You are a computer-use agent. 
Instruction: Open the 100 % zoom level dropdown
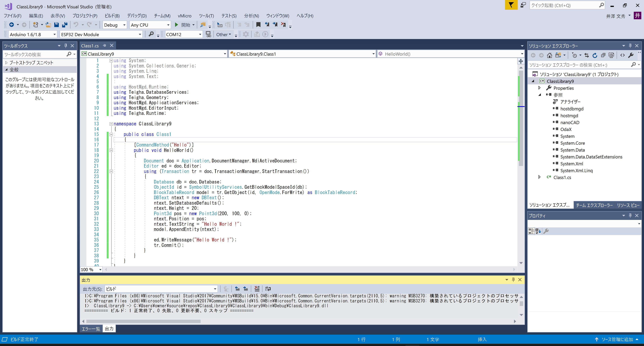91,270
